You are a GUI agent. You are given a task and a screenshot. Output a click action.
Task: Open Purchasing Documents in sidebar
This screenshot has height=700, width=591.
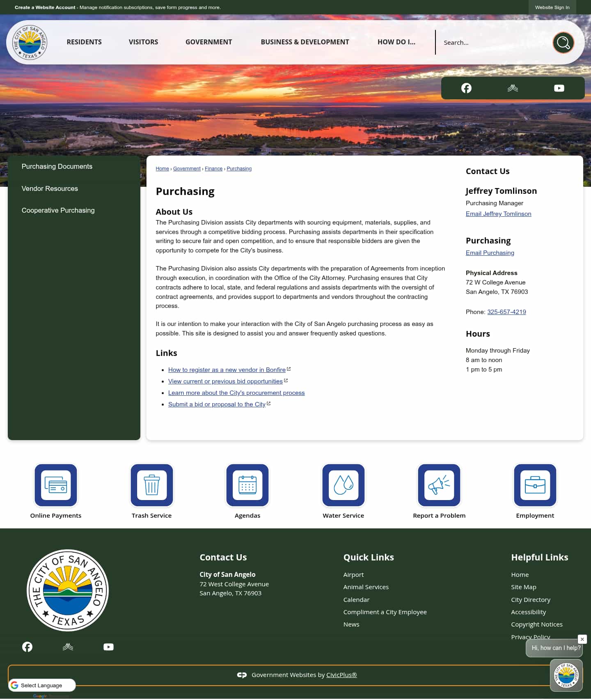tap(57, 166)
